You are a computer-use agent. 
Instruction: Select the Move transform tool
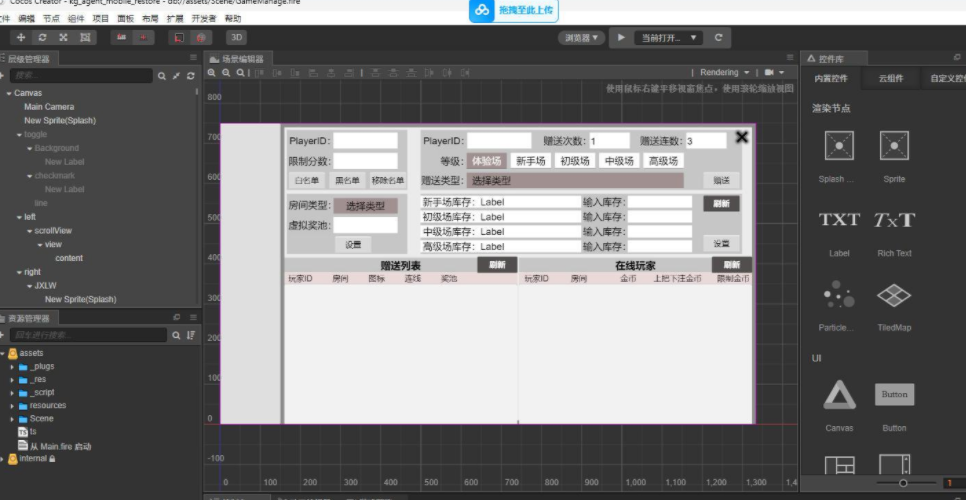pyautogui.click(x=21, y=38)
